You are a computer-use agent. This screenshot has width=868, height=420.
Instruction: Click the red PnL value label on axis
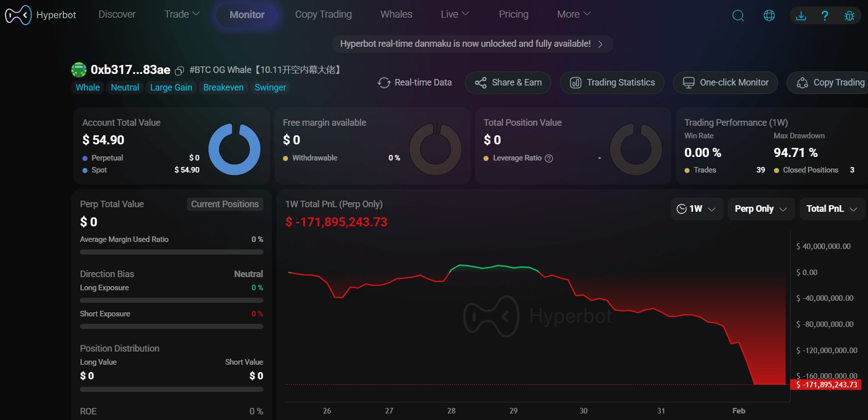pos(826,385)
